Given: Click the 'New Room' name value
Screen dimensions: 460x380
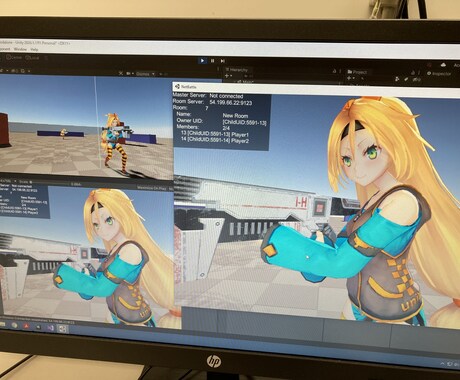Looking at the screenshot, I should pyautogui.click(x=235, y=116).
